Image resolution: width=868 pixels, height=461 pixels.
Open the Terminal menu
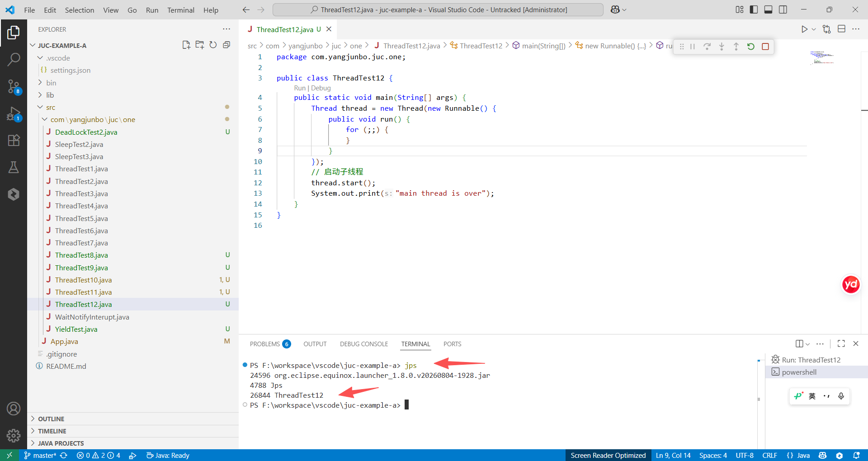pyautogui.click(x=181, y=10)
